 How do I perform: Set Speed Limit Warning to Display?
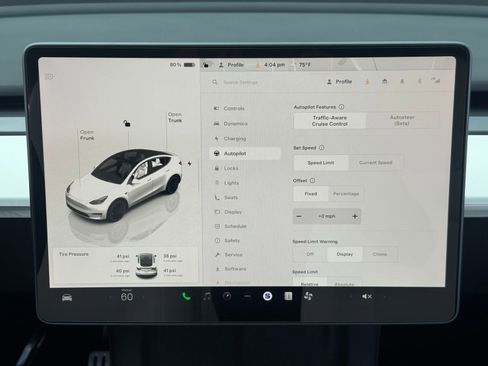pyautogui.click(x=345, y=254)
